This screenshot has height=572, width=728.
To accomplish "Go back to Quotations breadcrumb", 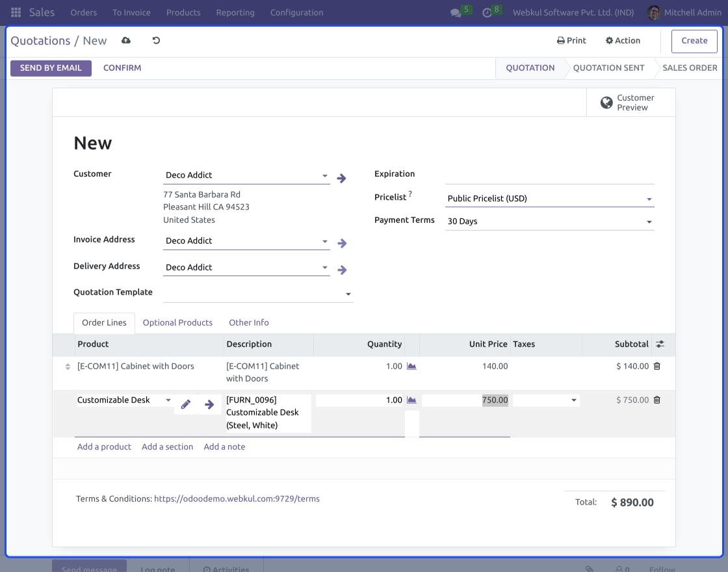I will [x=40, y=41].
